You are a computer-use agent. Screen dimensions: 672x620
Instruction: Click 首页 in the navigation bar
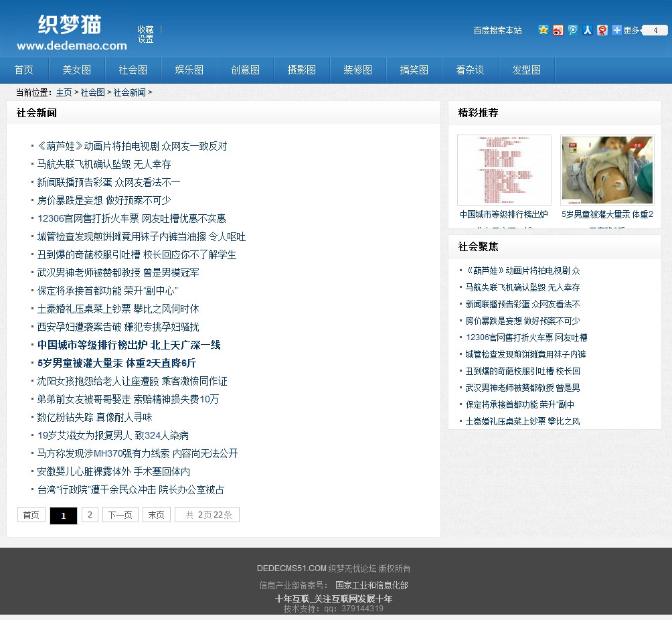click(24, 70)
